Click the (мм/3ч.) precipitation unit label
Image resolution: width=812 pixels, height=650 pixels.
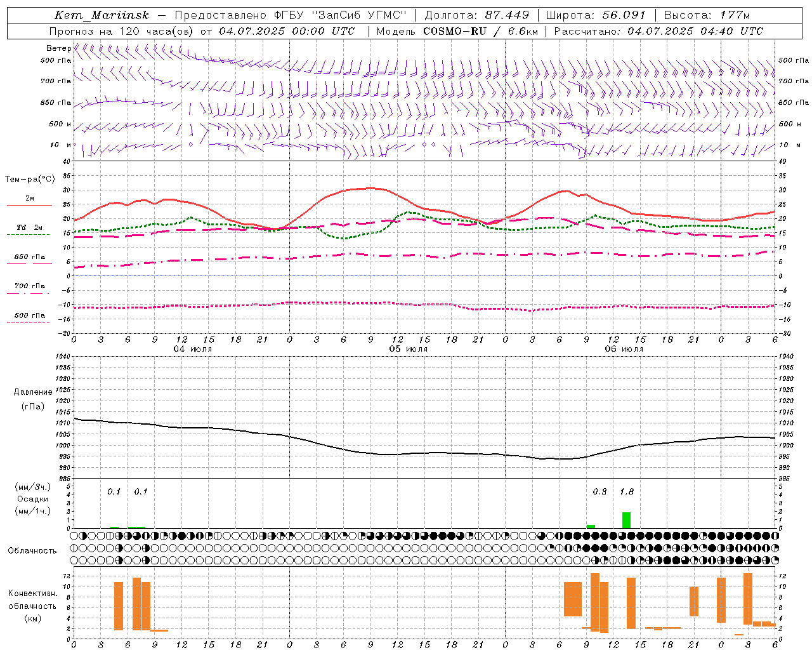32,487
